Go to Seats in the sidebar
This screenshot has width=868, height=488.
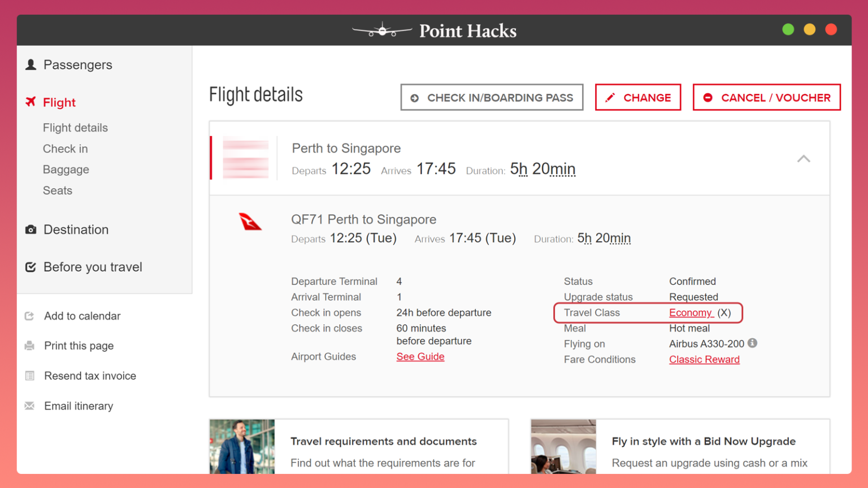[x=57, y=190]
